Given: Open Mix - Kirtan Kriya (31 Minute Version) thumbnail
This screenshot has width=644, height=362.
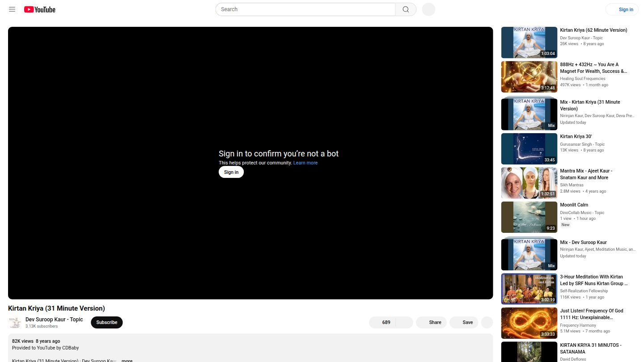Looking at the screenshot, I should click(x=529, y=114).
